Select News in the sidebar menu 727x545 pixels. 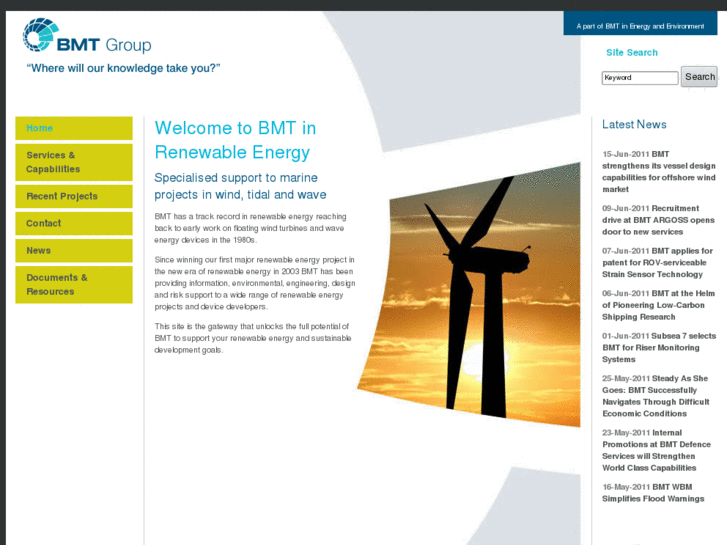pyautogui.click(x=74, y=250)
